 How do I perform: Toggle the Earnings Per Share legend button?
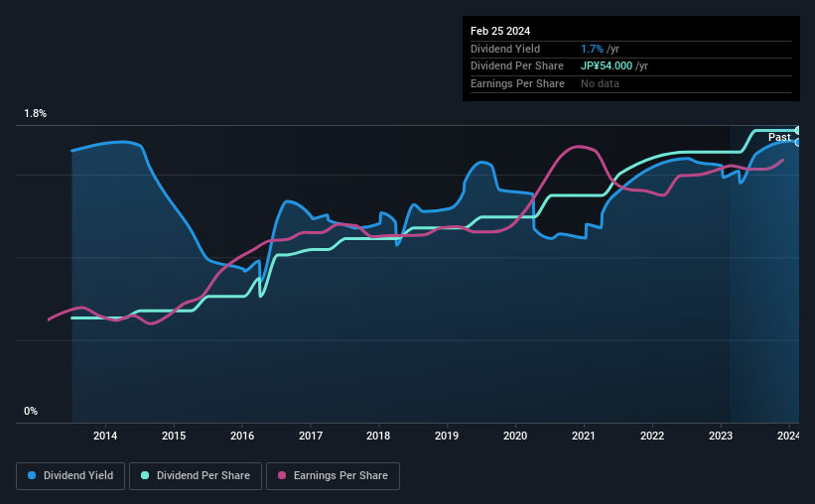[x=333, y=476]
